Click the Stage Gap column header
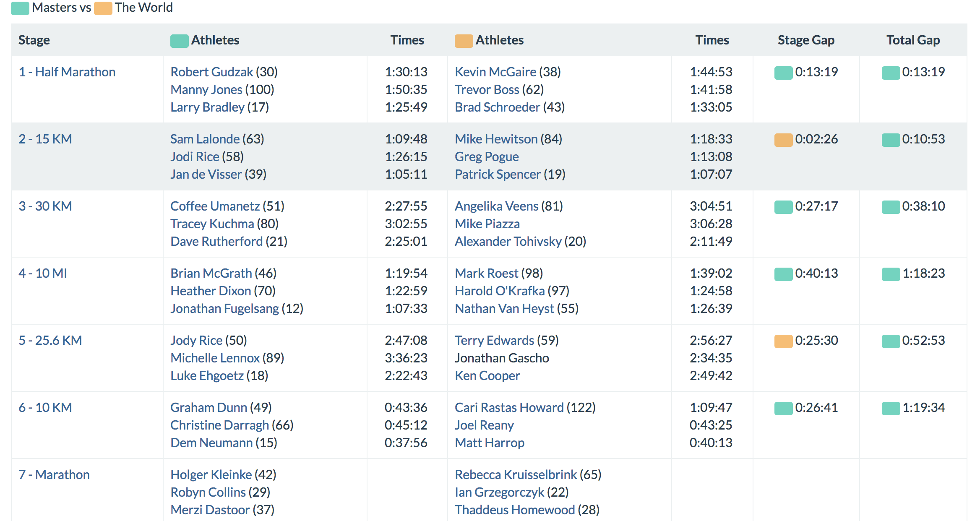 805,40
